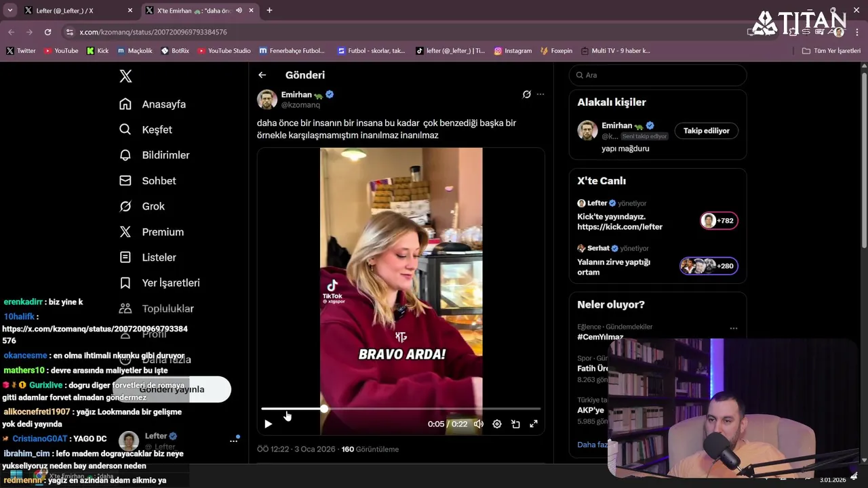Open Instagram bookmark
Screen dimensions: 868x488
click(513, 51)
